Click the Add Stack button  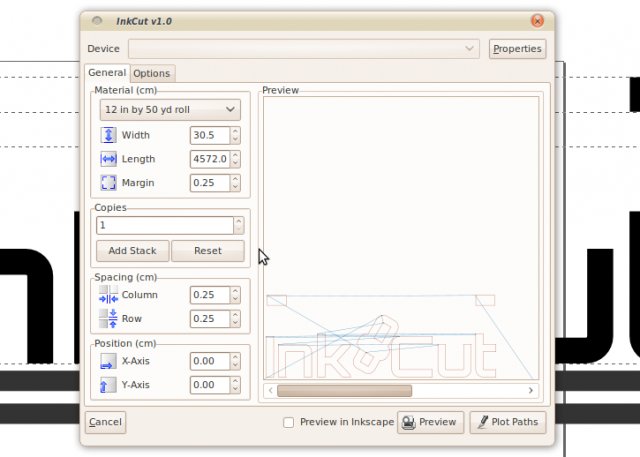pyautogui.click(x=132, y=251)
